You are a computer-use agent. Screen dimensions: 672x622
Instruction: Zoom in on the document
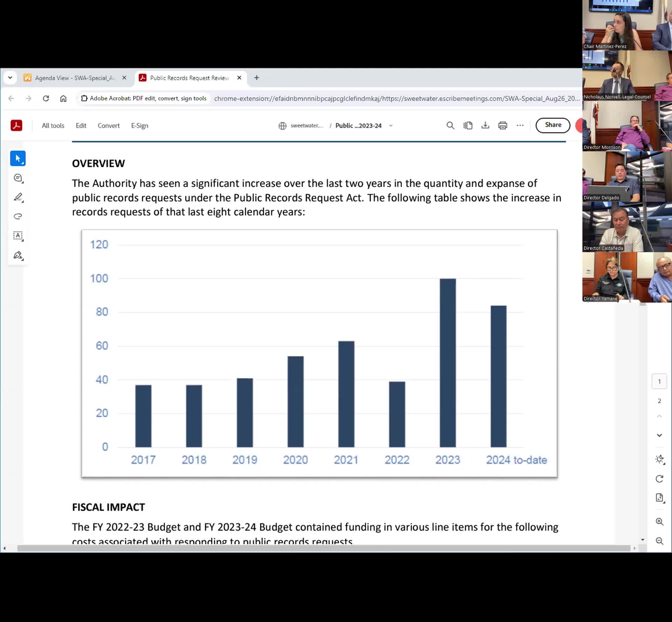659,521
